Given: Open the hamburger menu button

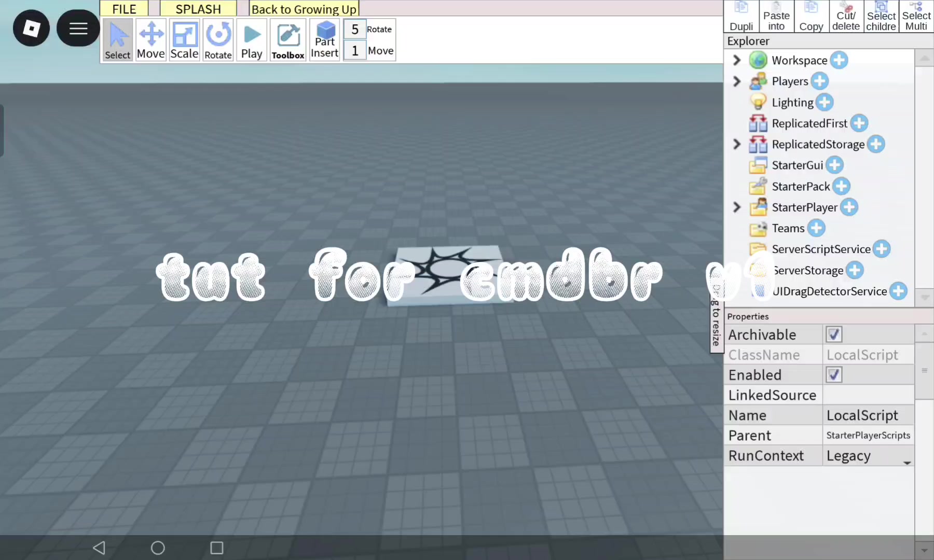Looking at the screenshot, I should (78, 28).
